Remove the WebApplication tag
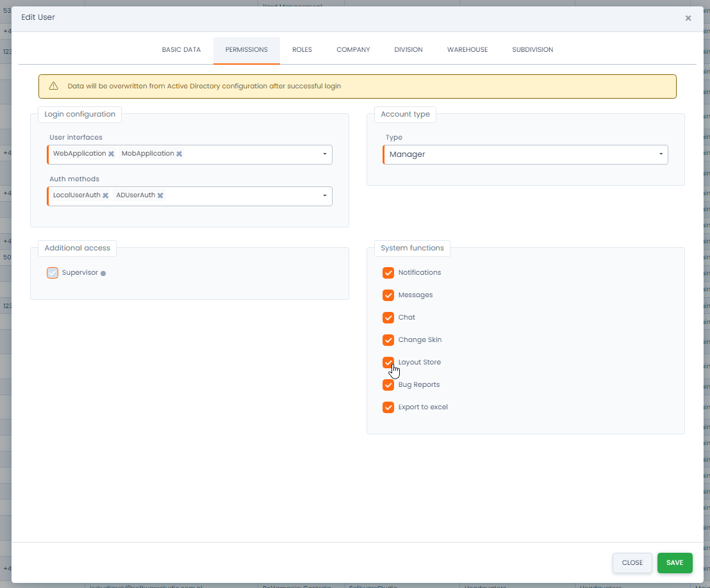This screenshot has height=588, width=710. click(x=111, y=154)
